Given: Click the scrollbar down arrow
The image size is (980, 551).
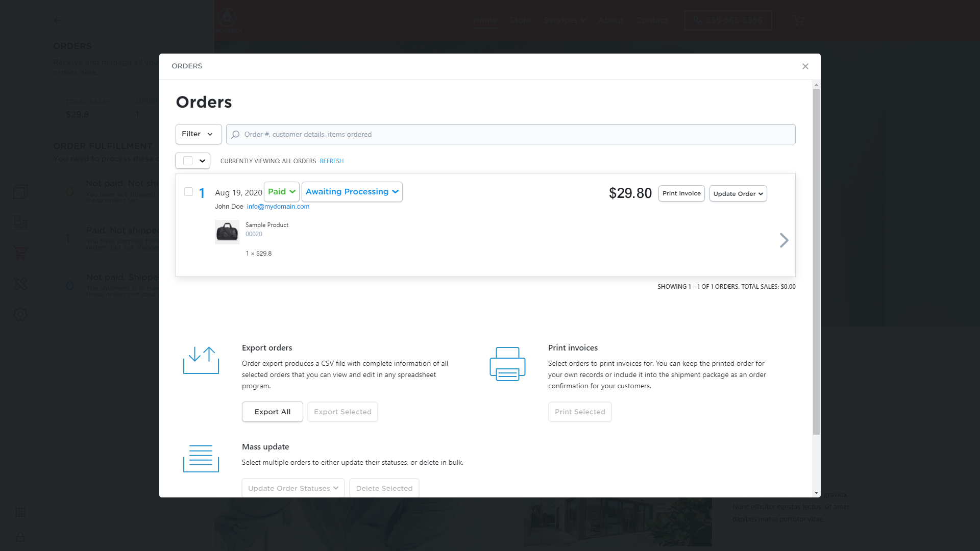Looking at the screenshot, I should tap(816, 493).
